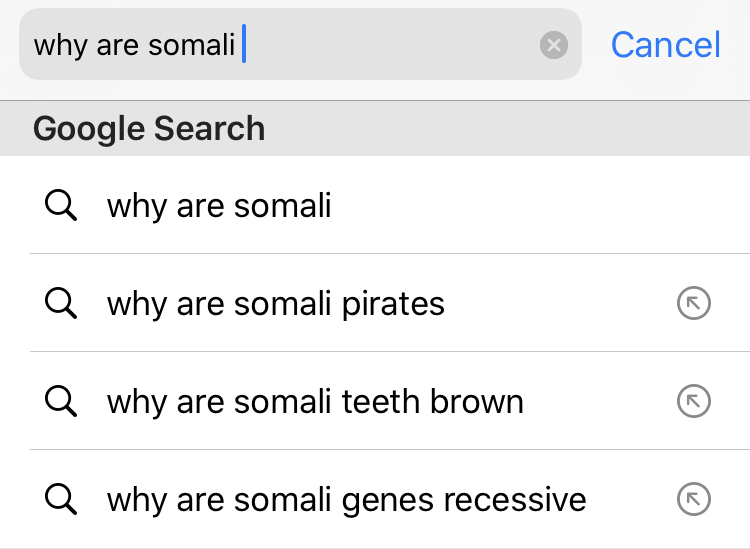Open the 'why are somali genes recessive' suggestion
Screen dimensions: 750x549
tap(346, 499)
